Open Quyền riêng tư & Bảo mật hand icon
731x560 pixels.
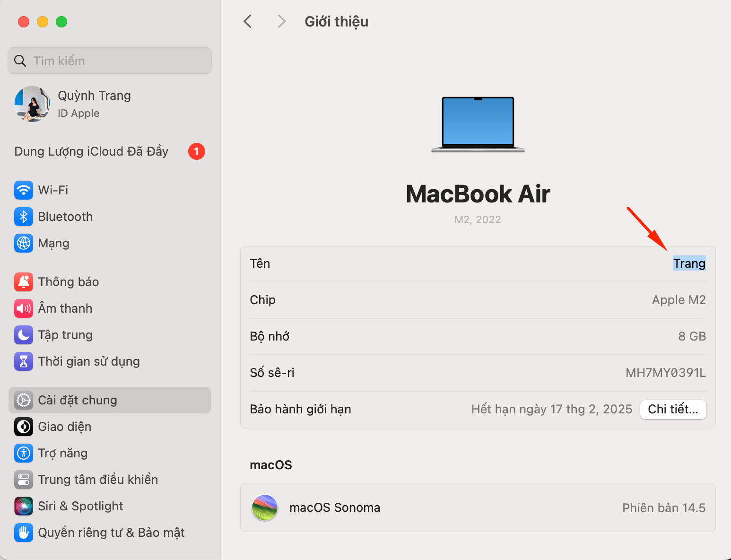click(x=24, y=533)
